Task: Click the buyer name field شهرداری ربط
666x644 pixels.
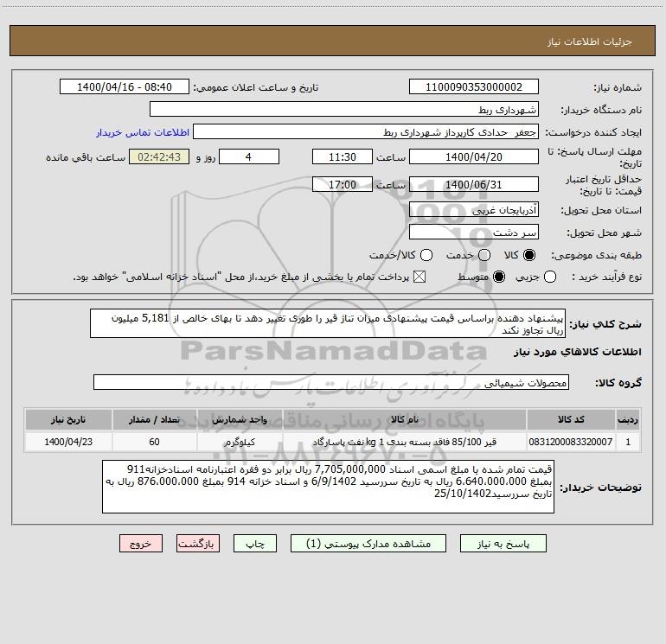Action: [x=344, y=109]
